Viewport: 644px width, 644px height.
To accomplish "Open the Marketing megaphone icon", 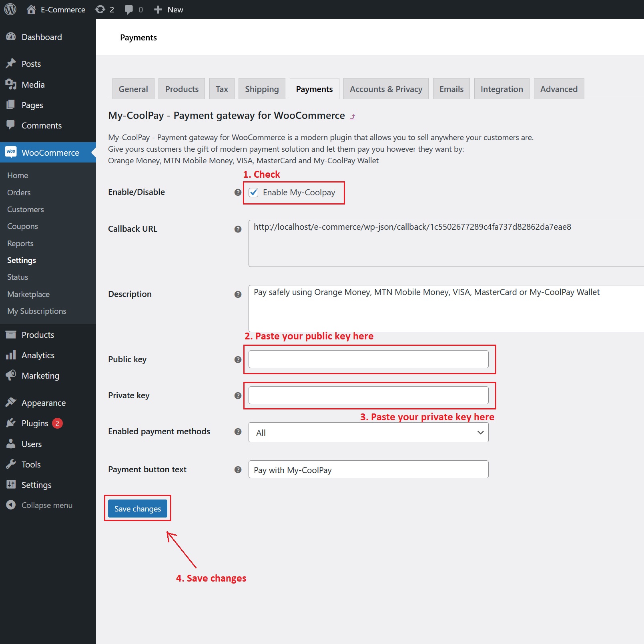I will [x=11, y=375].
